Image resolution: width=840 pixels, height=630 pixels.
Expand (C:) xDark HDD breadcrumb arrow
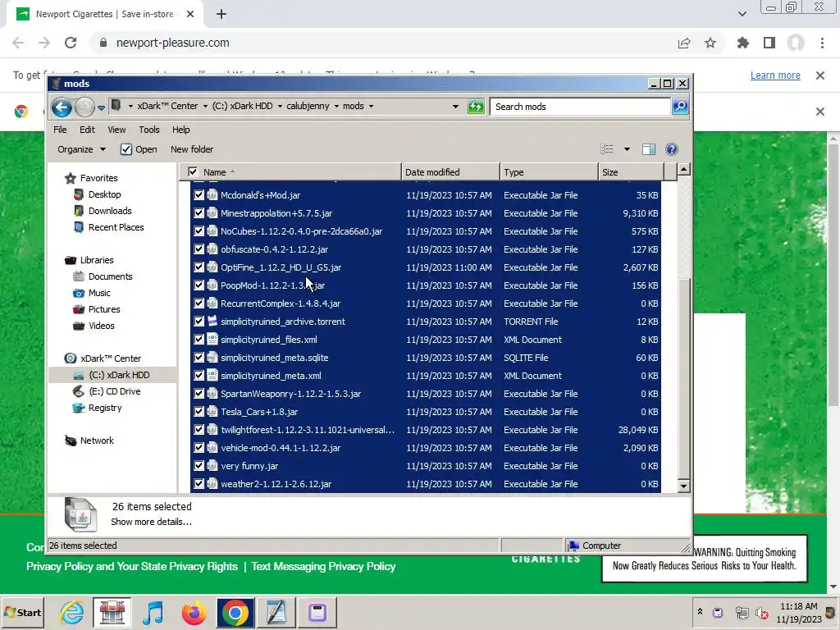280,106
